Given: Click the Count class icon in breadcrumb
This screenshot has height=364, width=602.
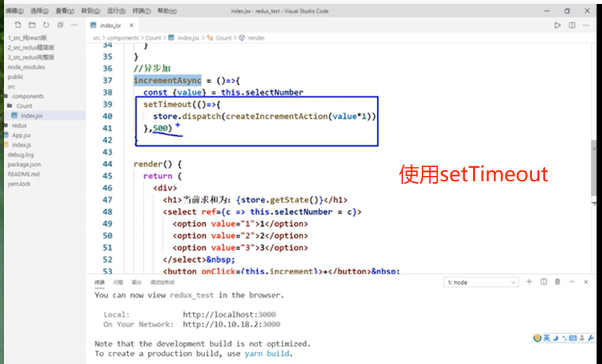Looking at the screenshot, I should 210,37.
